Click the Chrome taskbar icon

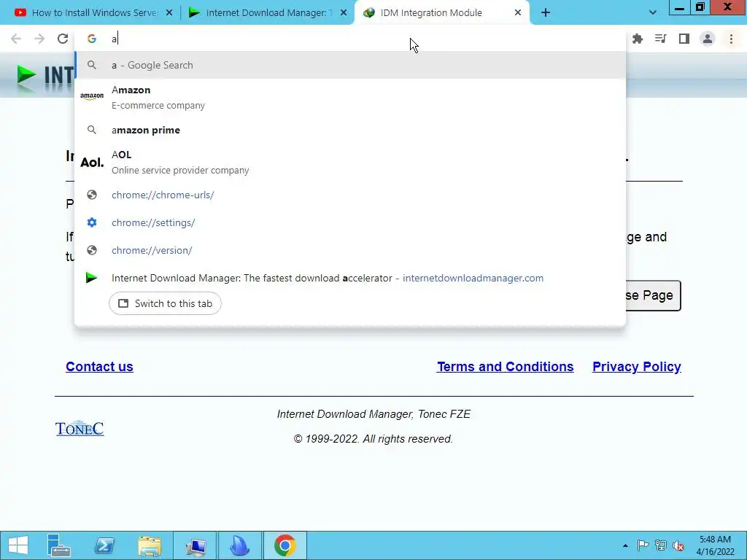click(285, 545)
